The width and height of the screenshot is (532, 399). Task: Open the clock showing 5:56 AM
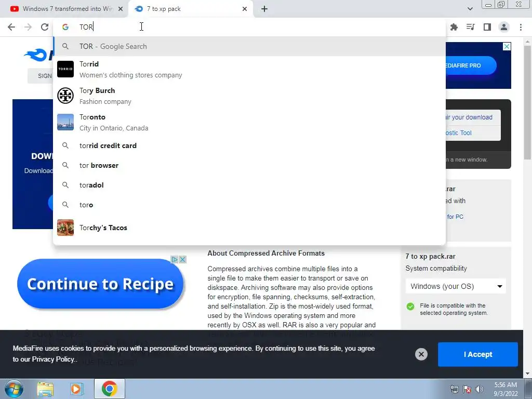506,389
